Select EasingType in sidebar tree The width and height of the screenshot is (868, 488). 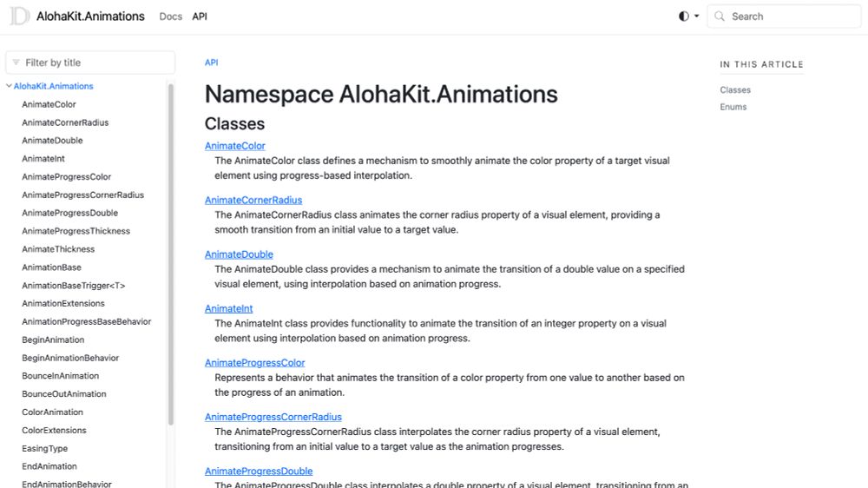click(x=45, y=448)
